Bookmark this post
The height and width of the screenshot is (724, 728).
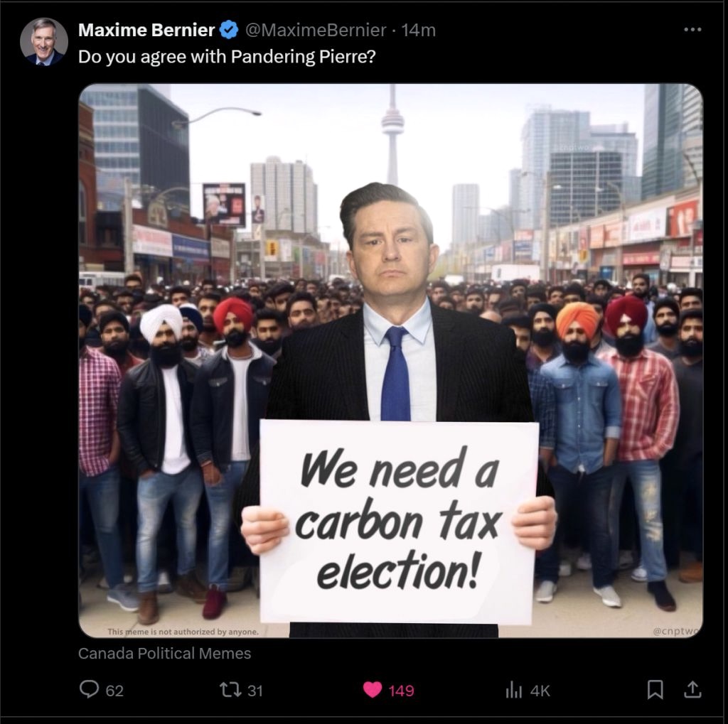coord(655,690)
